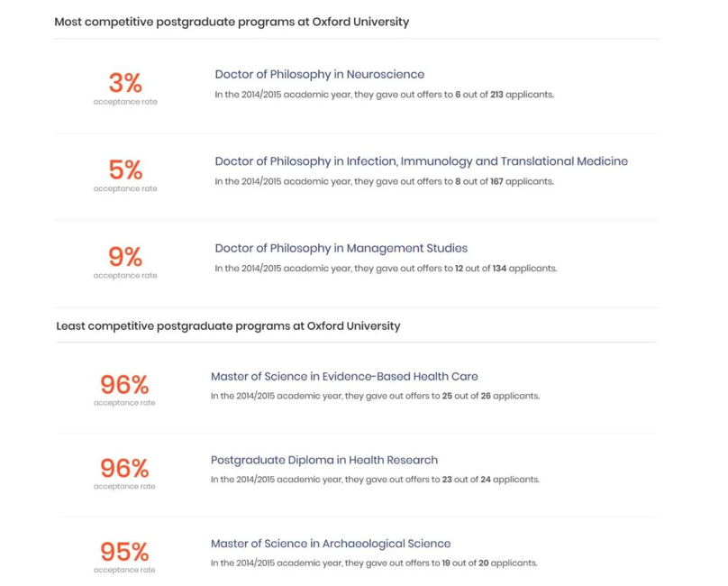Open the Infection, Immunology and Translational Medicine program
The height and width of the screenshot is (586, 728).
point(421,161)
